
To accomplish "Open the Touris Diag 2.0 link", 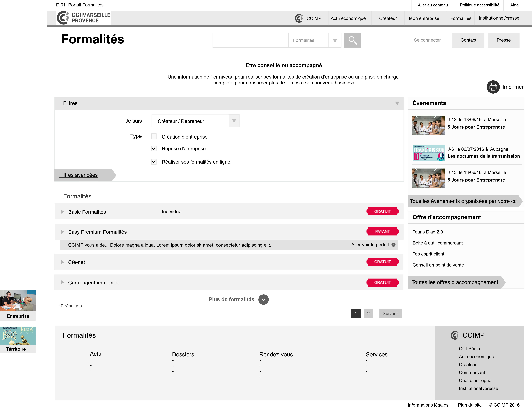I will 428,232.
